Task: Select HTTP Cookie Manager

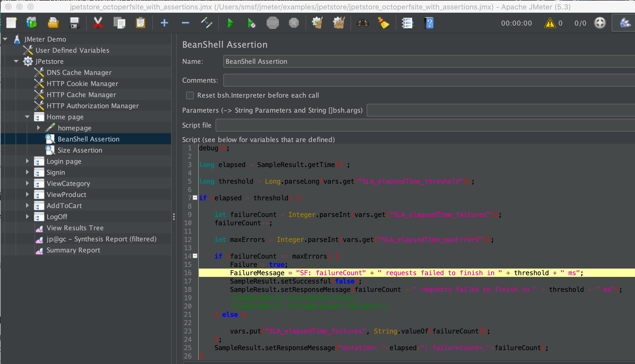Action: pos(82,84)
